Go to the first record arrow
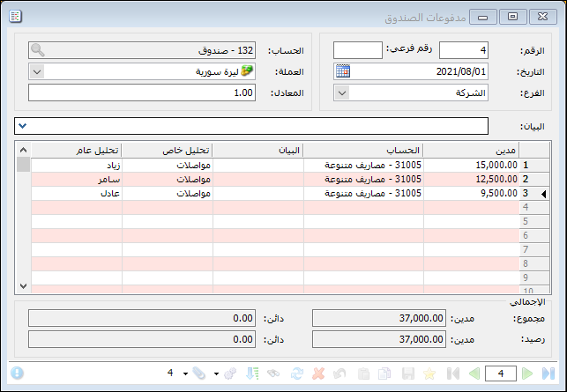Screen dimensions: 567x392 point(453,374)
